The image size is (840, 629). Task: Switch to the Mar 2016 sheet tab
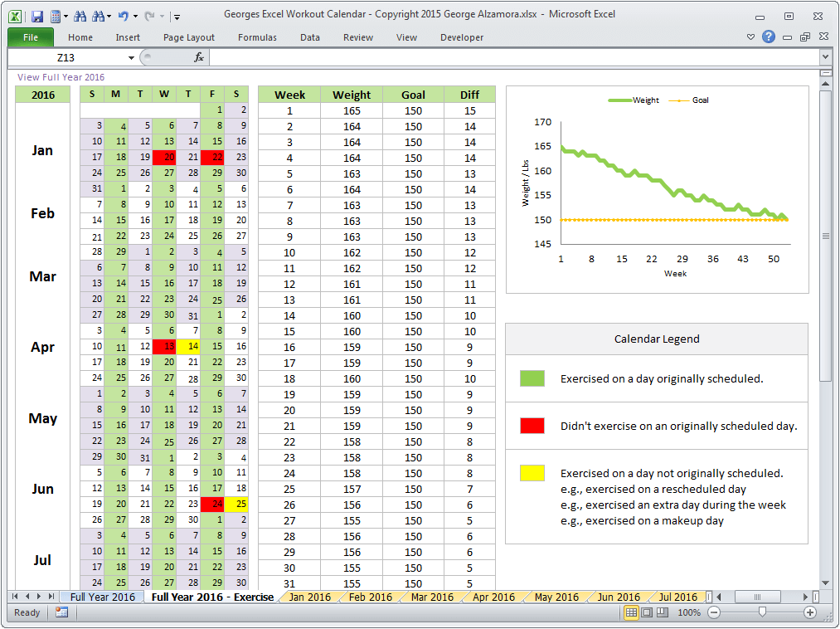(432, 597)
